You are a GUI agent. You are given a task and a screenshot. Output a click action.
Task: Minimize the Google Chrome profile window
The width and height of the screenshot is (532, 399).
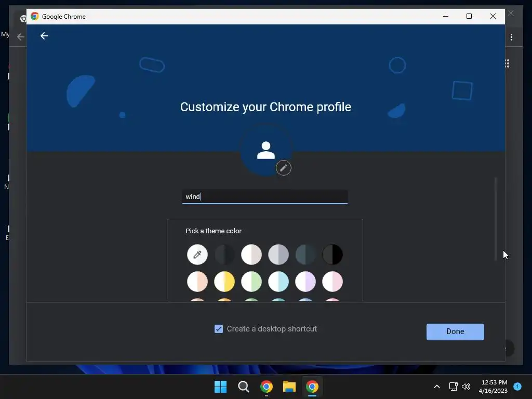tap(446, 16)
